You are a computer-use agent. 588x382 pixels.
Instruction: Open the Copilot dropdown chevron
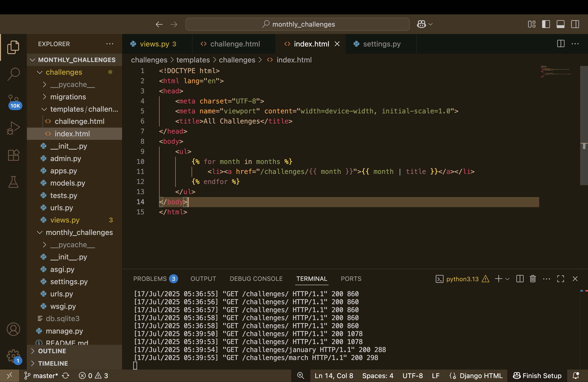tap(430, 24)
